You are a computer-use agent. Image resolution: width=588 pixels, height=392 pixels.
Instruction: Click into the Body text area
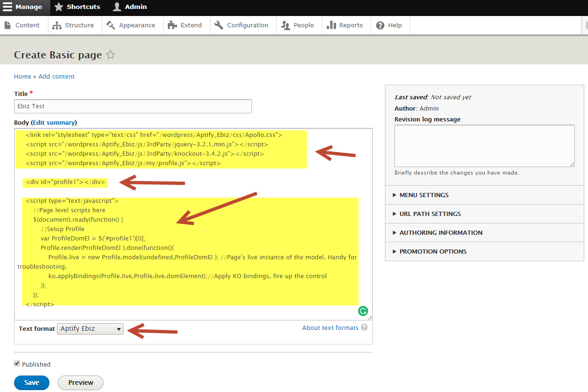pos(193,224)
